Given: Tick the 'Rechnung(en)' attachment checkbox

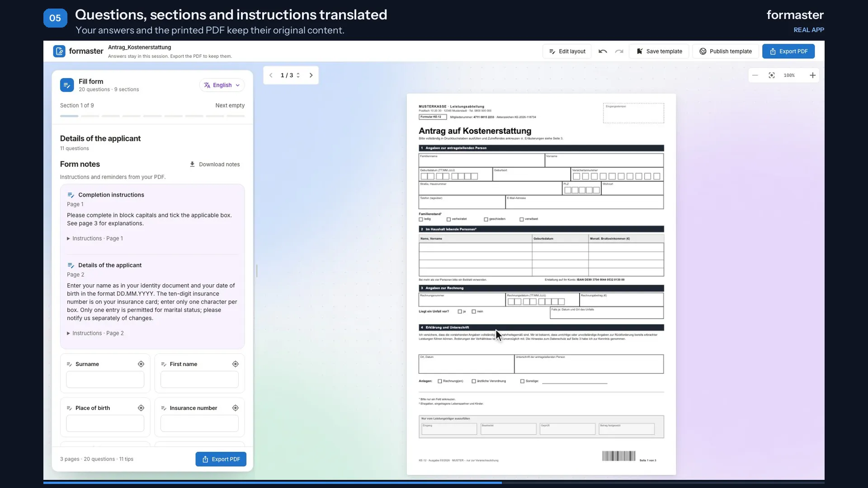Looking at the screenshot, I should [x=440, y=381].
